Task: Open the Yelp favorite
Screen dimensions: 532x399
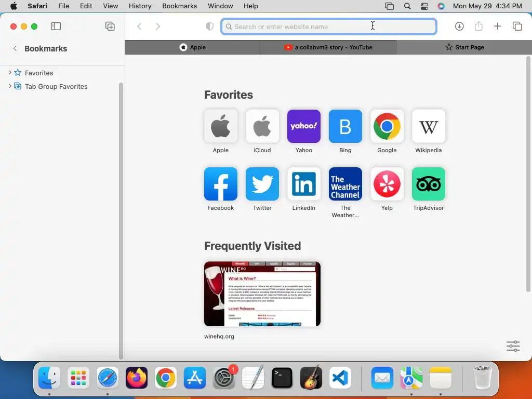Action: pos(387,184)
